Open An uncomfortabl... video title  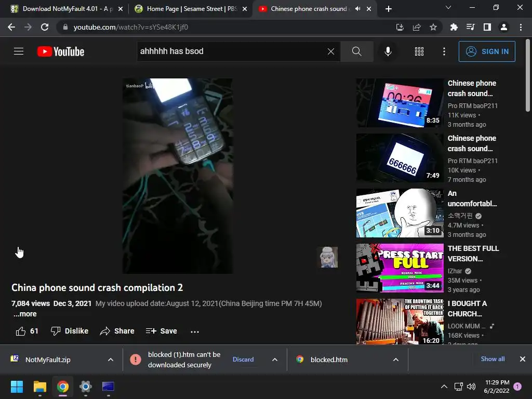point(472,198)
